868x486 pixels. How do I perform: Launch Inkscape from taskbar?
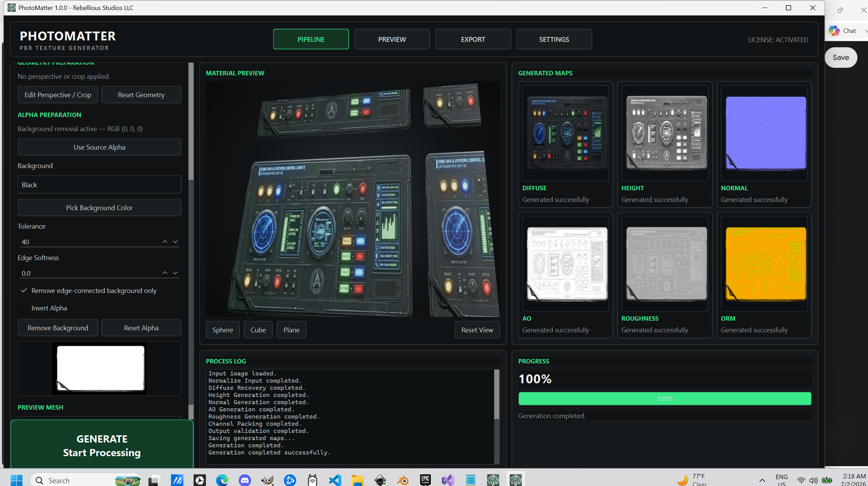380,480
